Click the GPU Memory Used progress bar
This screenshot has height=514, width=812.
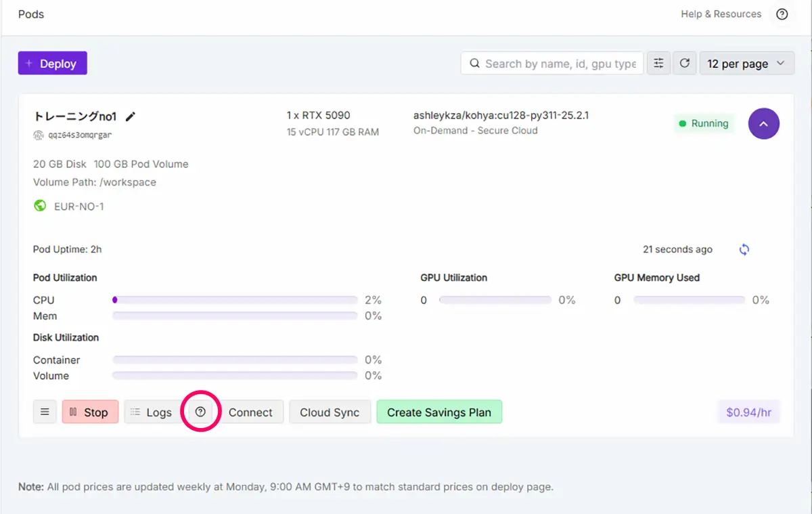pos(689,299)
